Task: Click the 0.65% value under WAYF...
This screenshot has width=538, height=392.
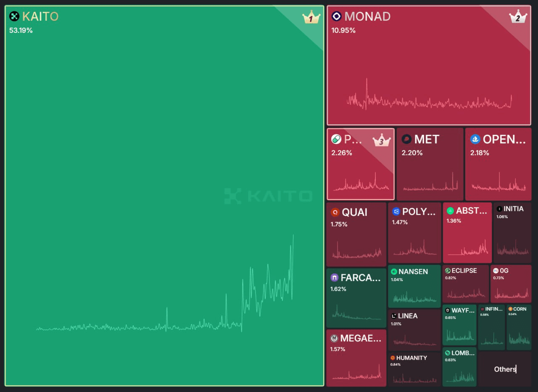Action: click(450, 318)
